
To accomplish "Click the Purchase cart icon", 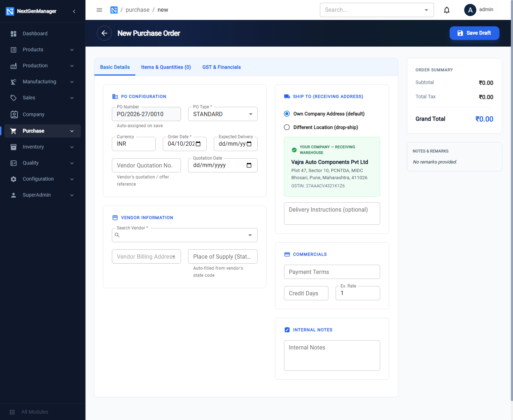I will (x=14, y=131).
